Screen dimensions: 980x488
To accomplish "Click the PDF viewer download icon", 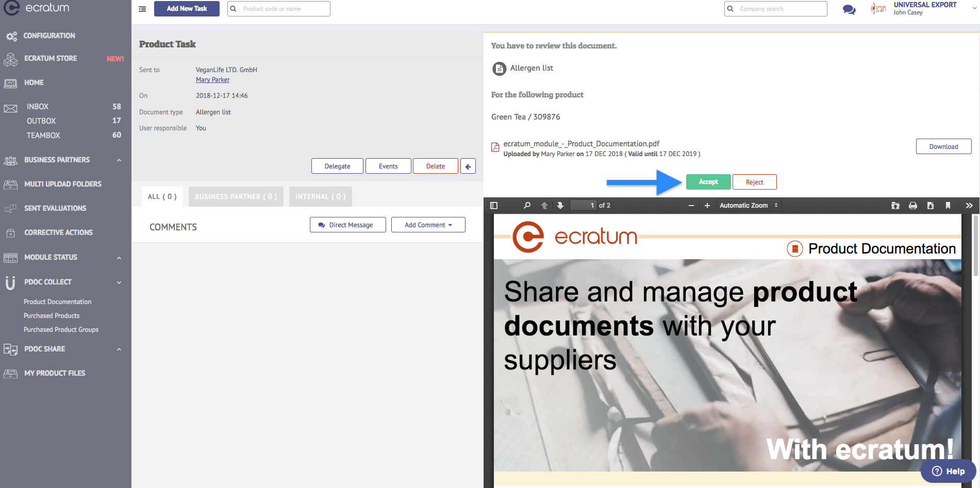I will tap(931, 206).
